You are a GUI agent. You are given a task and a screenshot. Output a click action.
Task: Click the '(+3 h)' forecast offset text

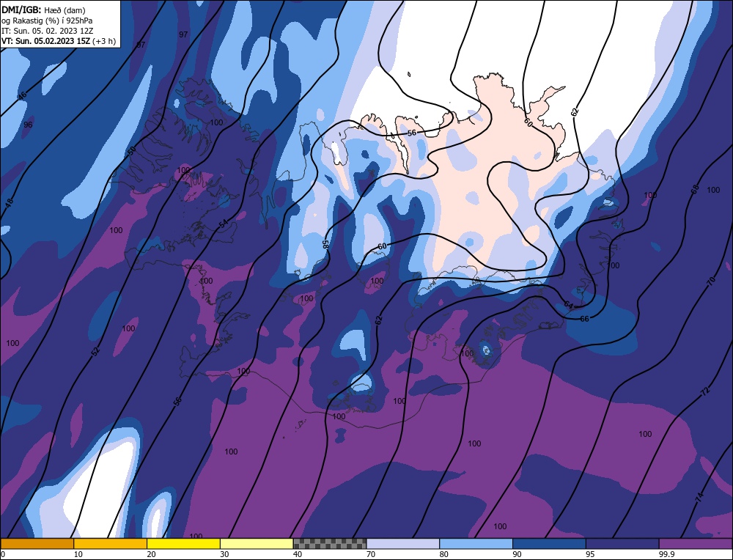[x=104, y=41]
